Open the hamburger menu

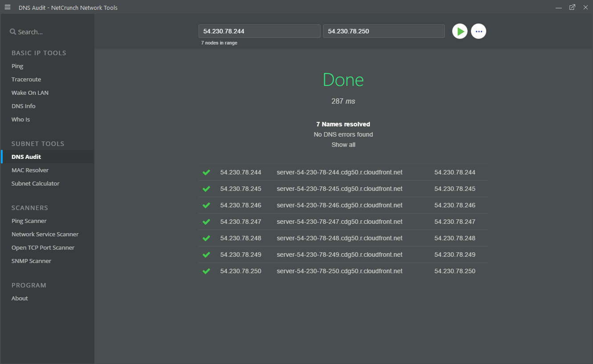click(7, 7)
